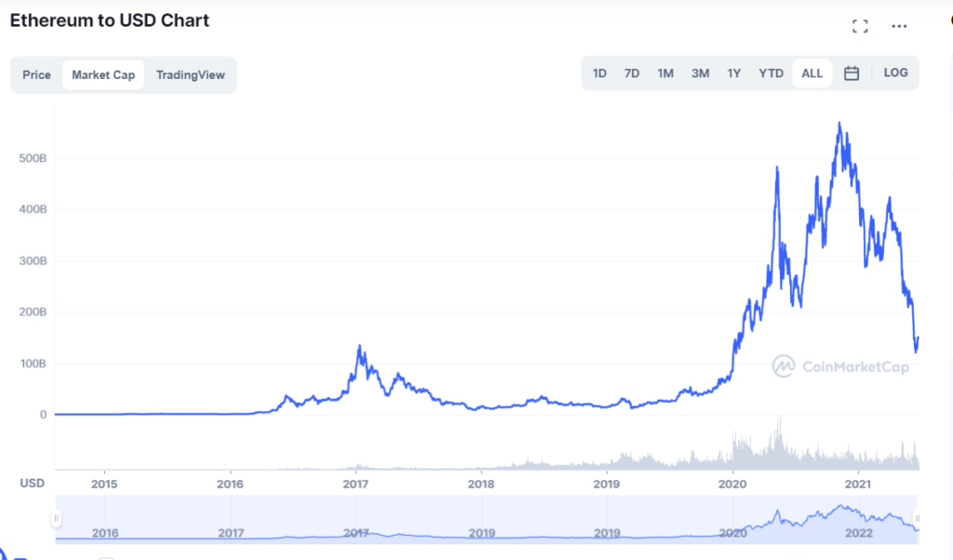Image resolution: width=953 pixels, height=560 pixels.
Task: Toggle LOG scale for the chart
Action: (895, 72)
